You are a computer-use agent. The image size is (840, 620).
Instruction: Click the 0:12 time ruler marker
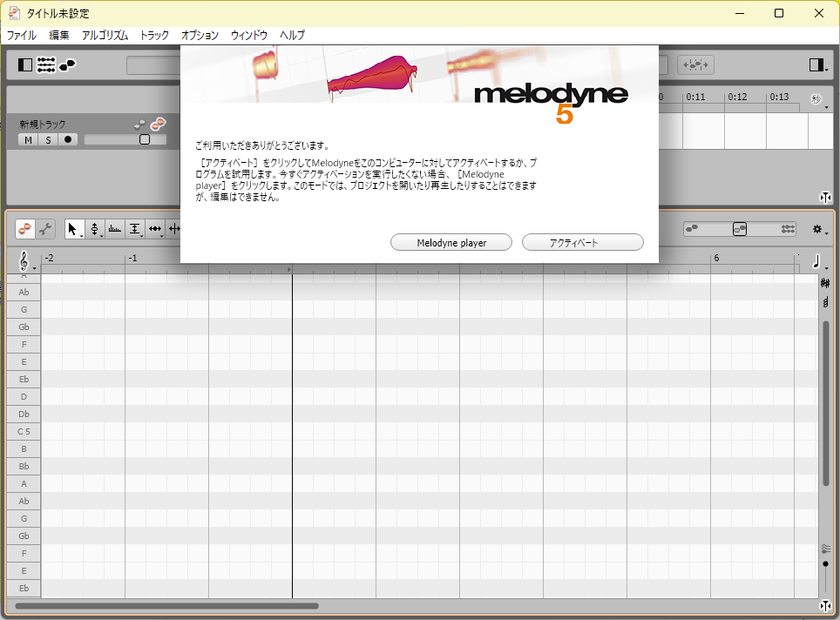pos(737,97)
